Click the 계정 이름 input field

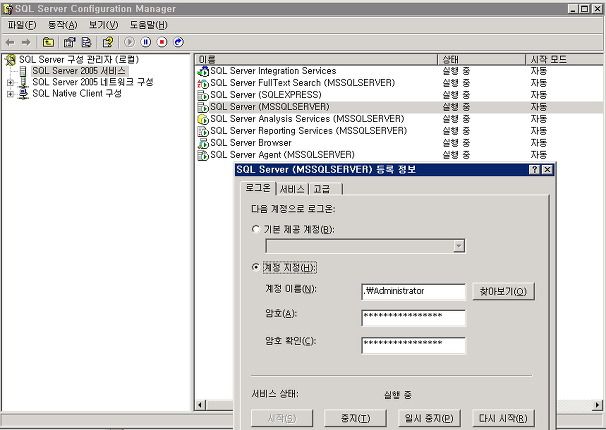(414, 292)
